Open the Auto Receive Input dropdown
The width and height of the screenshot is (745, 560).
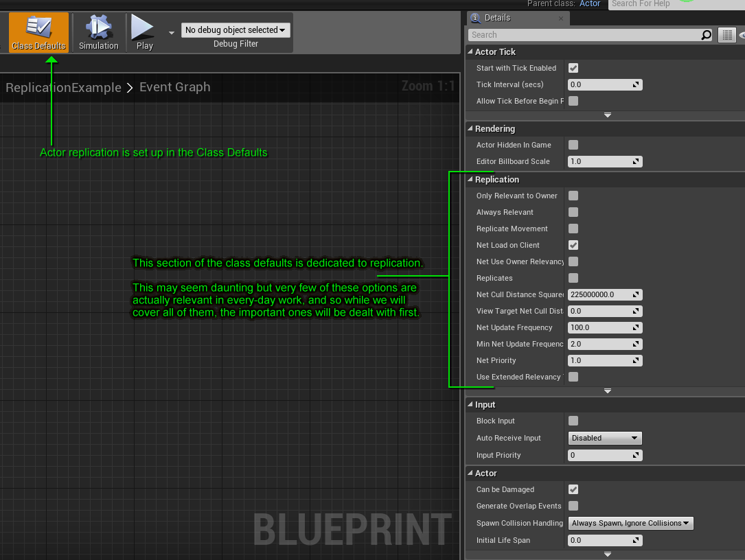[x=605, y=438]
